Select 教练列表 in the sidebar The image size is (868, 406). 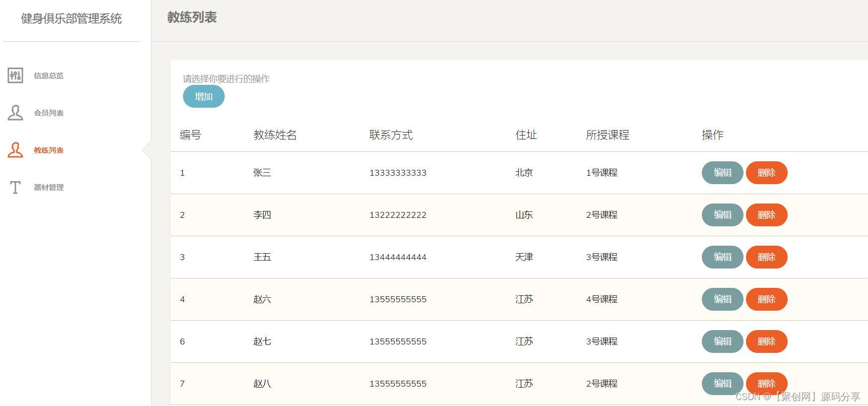[49, 150]
